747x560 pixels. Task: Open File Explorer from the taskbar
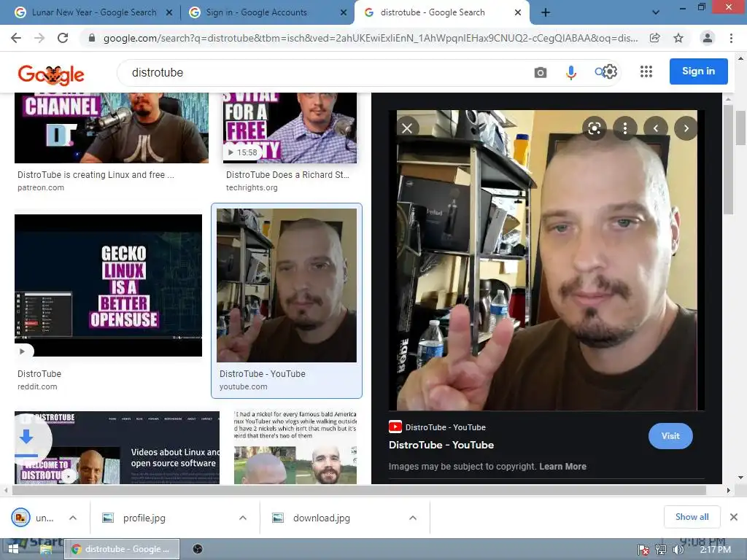[46, 550]
